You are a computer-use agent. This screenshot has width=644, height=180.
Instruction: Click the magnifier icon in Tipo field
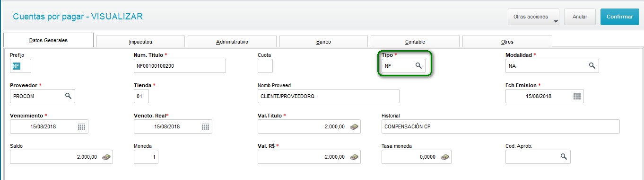point(418,66)
